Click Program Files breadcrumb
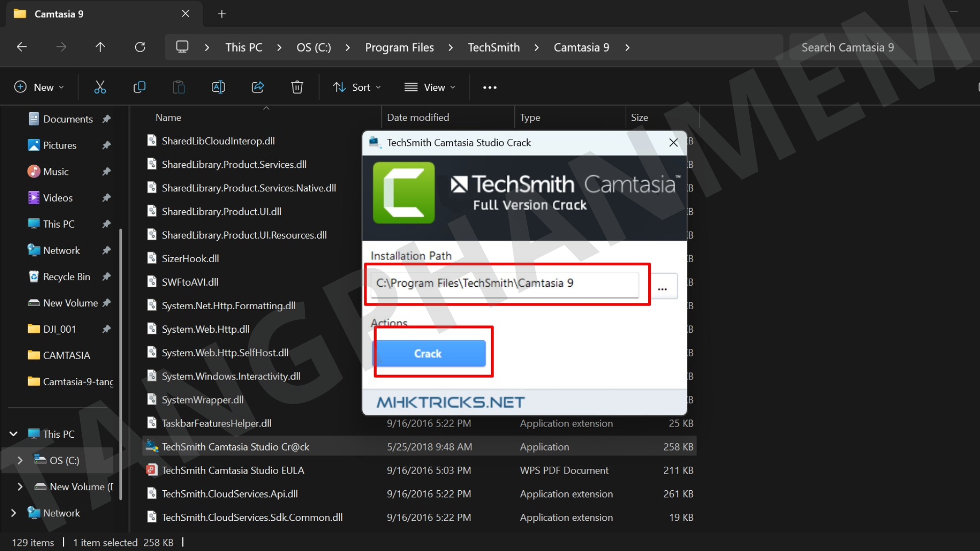980x551 pixels. point(400,47)
